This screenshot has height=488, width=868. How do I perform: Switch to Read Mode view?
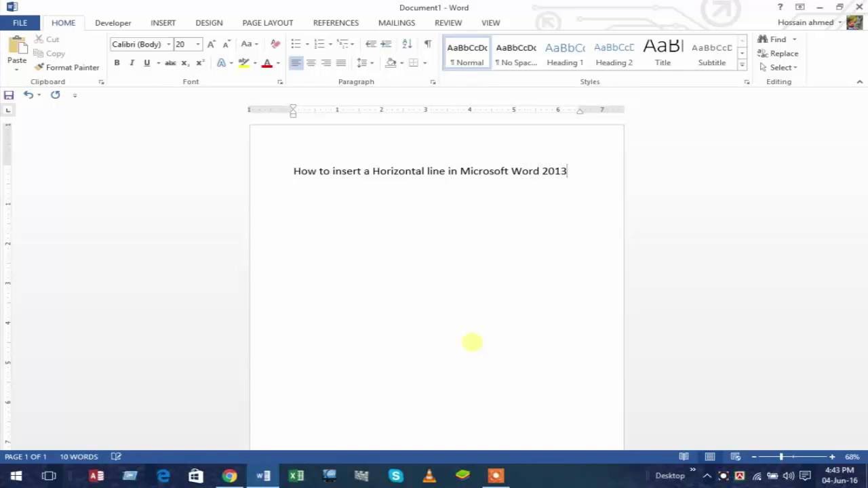pyautogui.click(x=684, y=457)
